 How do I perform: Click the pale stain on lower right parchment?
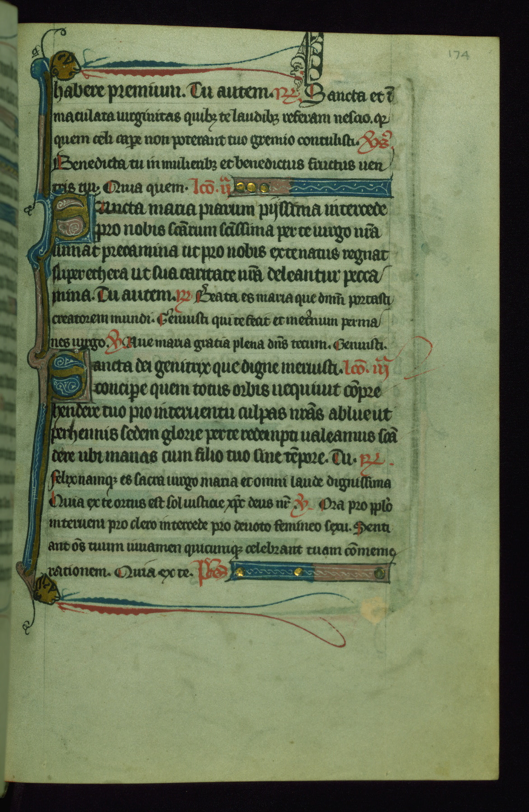tap(373, 608)
